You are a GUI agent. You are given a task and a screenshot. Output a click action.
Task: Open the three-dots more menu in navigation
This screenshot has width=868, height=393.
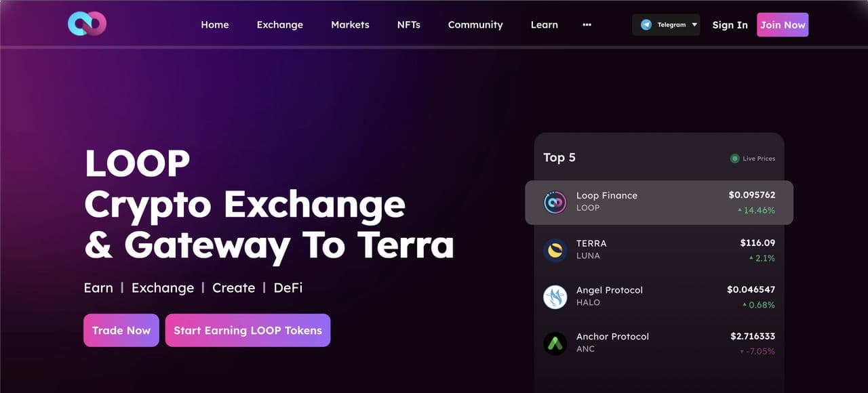(587, 24)
